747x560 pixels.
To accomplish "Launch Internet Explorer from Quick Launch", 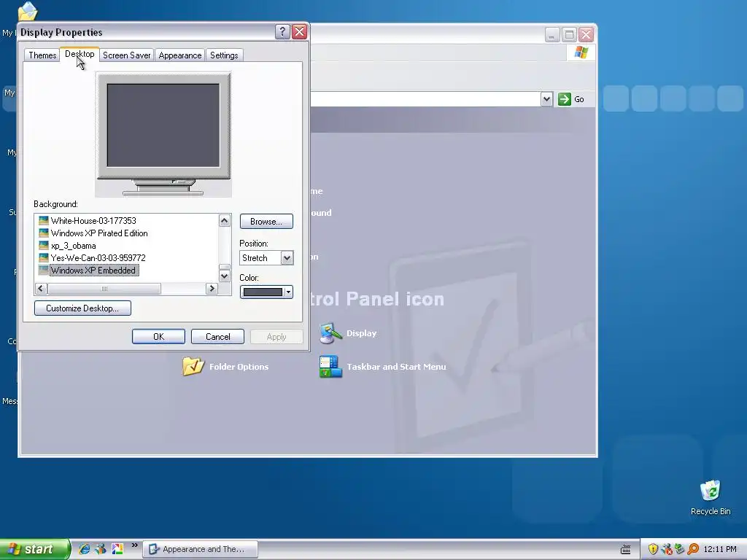I will point(85,549).
